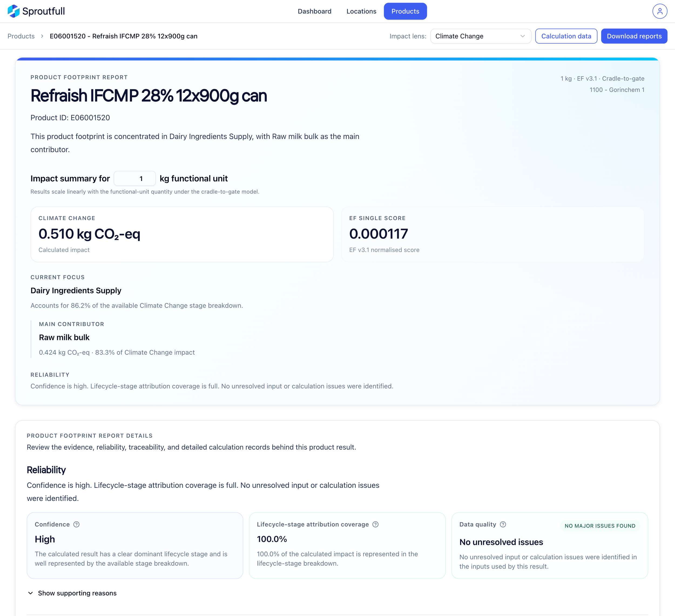The width and height of the screenshot is (675, 616).
Task: Open the Locations tab
Action: 361,11
